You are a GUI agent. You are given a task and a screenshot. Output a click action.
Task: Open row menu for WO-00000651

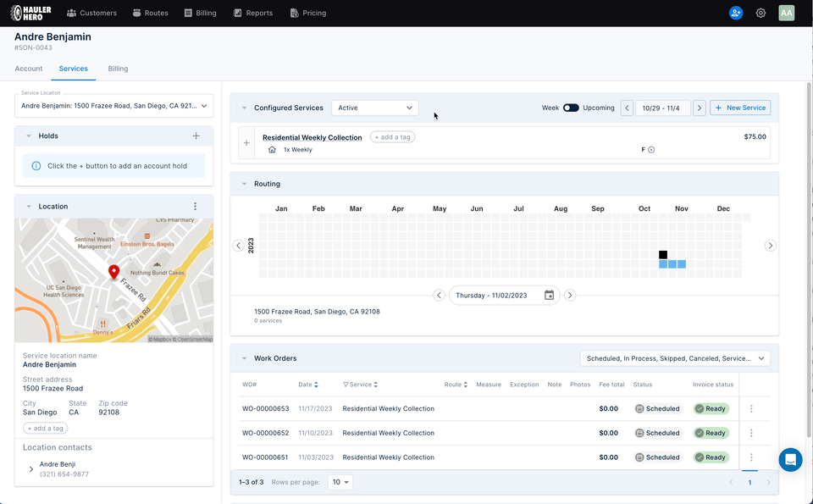point(751,457)
